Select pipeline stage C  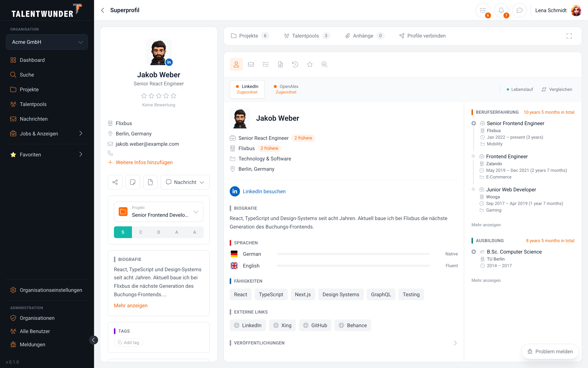(141, 232)
